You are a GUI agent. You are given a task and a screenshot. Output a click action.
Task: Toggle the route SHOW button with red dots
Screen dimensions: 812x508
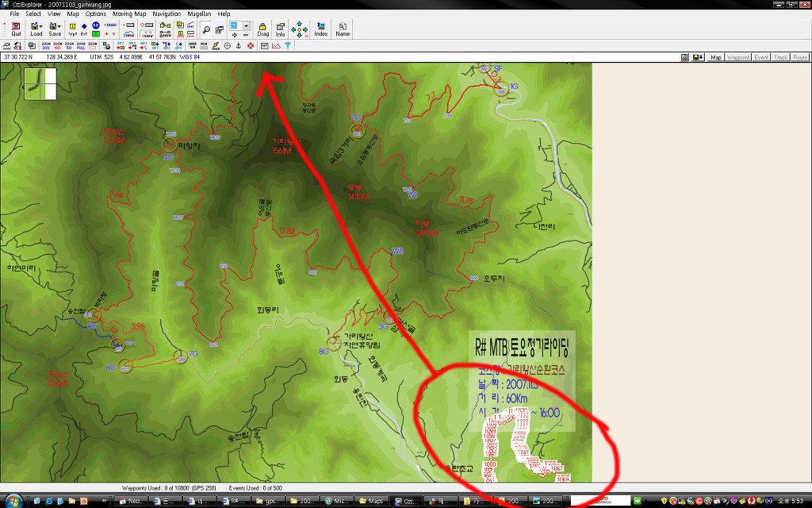point(147,33)
